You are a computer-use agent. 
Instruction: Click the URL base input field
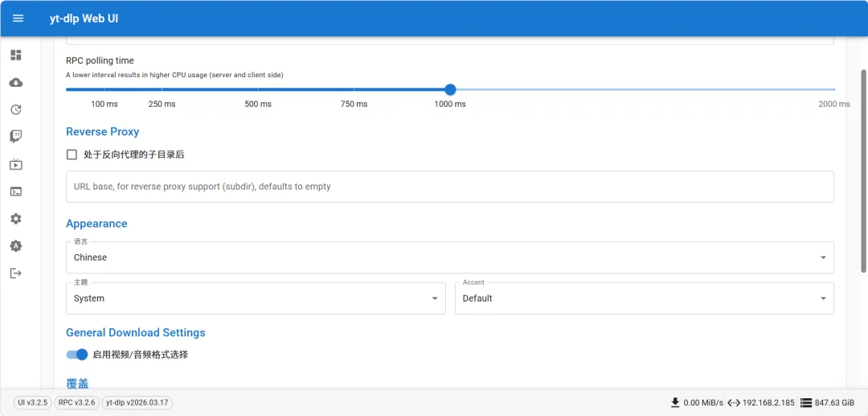tap(450, 187)
